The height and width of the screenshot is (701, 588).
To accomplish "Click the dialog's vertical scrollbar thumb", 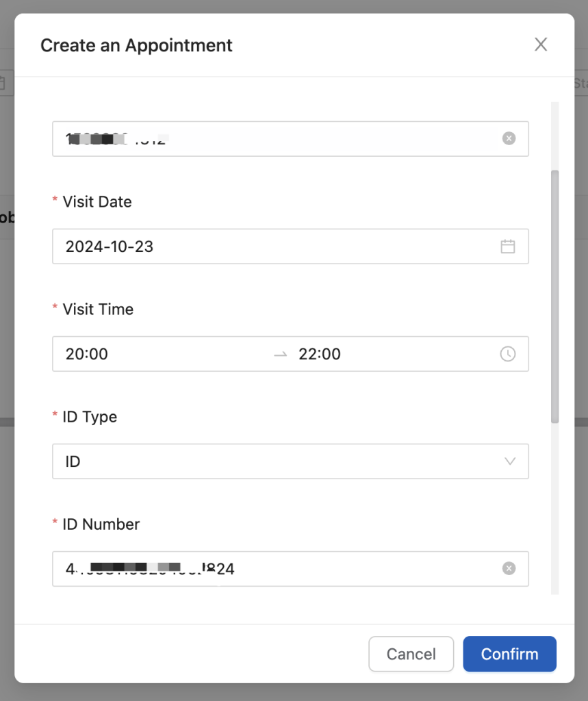I will [x=555, y=294].
